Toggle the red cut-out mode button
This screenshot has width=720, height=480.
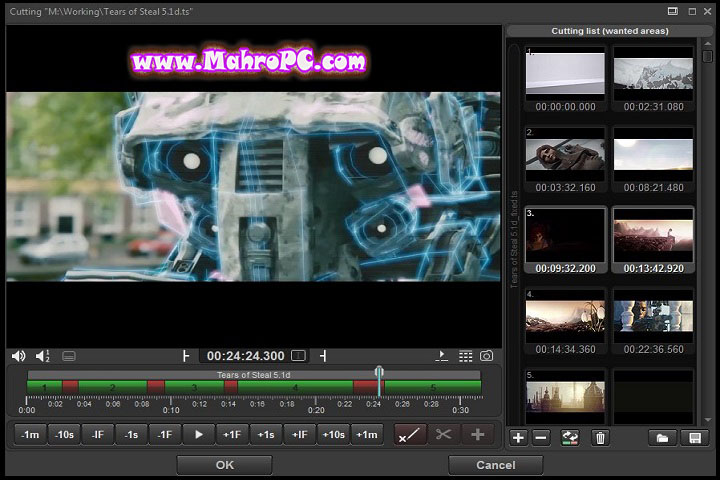pyautogui.click(x=410, y=435)
